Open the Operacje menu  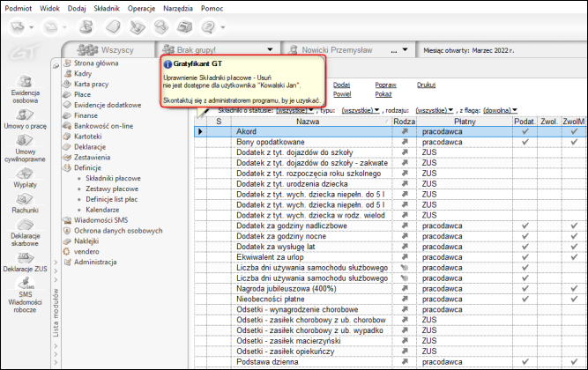tap(142, 6)
